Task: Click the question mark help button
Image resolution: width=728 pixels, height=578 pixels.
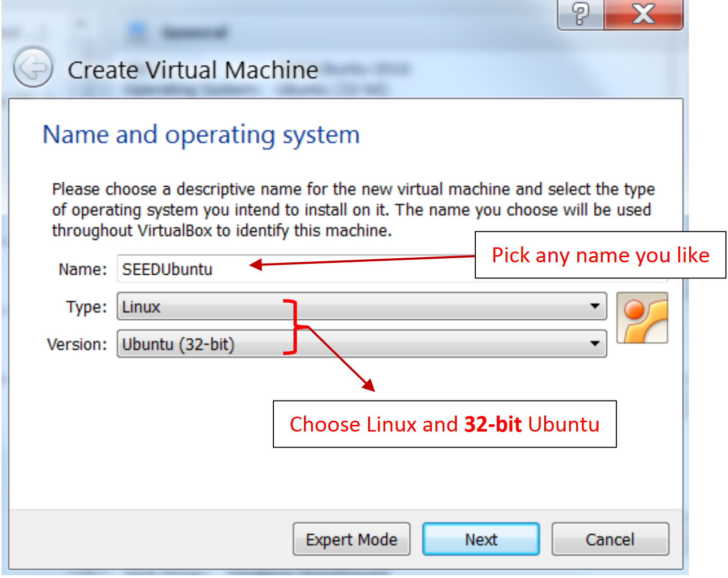Action: click(580, 14)
